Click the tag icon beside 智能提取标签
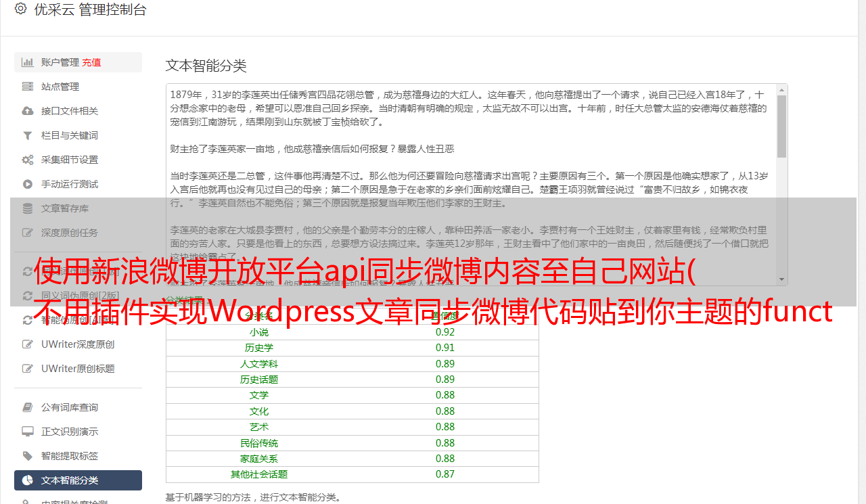The image size is (866, 504). click(28, 456)
